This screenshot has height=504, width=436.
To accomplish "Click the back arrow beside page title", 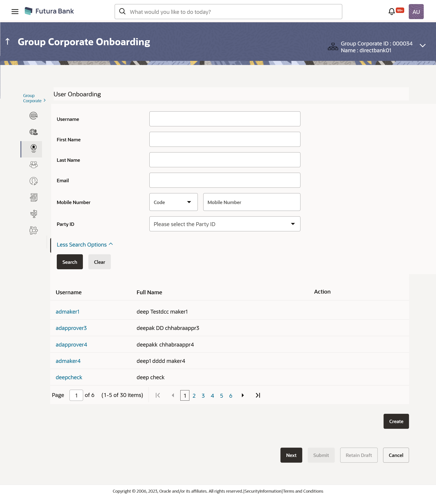I will pyautogui.click(x=7, y=42).
